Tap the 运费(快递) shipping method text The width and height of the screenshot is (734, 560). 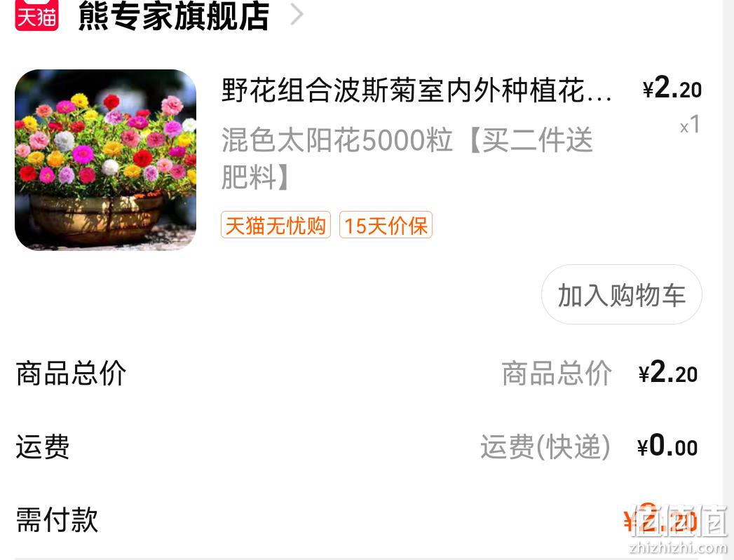545,446
